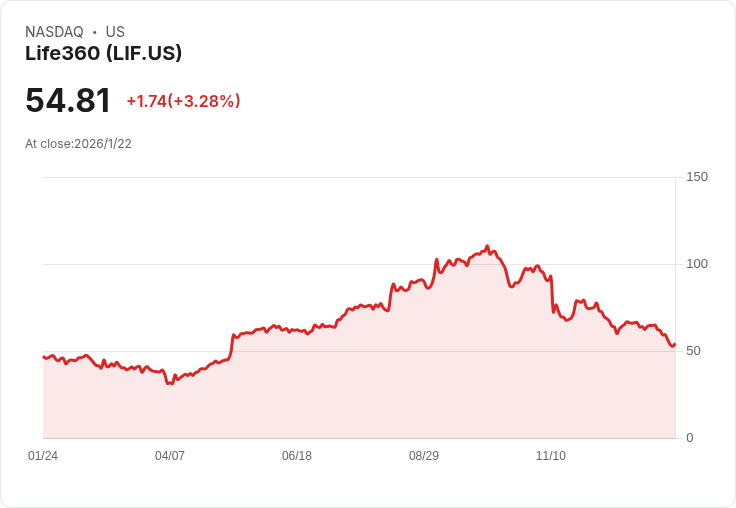Viewport: 736px width, 508px height.
Task: Click the 100 y-axis label
Action: [697, 264]
